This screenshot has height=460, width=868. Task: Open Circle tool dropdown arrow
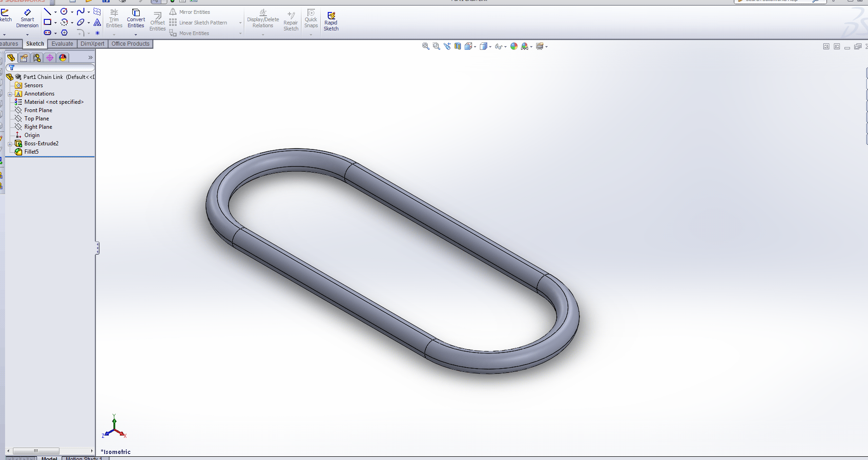tap(72, 12)
